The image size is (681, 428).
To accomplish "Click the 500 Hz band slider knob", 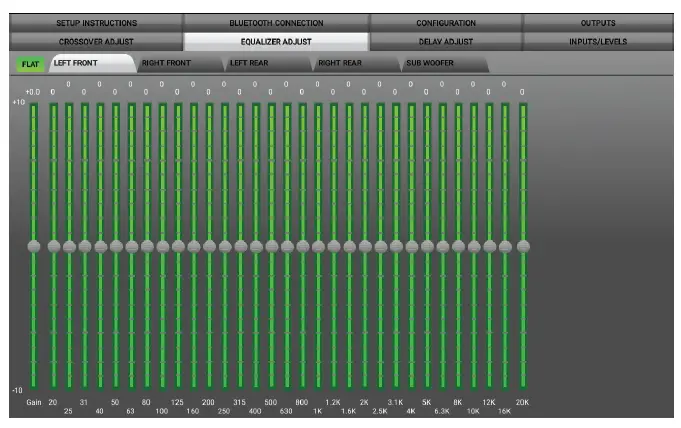I will 272,246.
